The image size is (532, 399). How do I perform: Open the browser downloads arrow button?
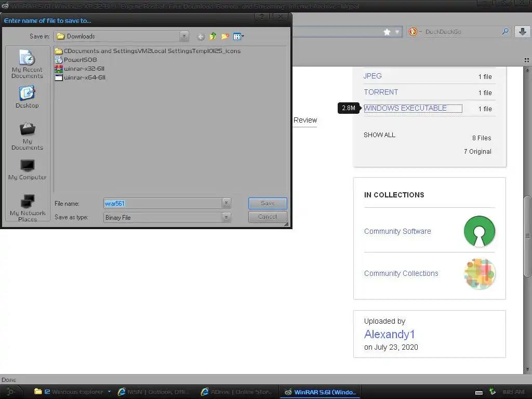pyautogui.click(x=523, y=32)
